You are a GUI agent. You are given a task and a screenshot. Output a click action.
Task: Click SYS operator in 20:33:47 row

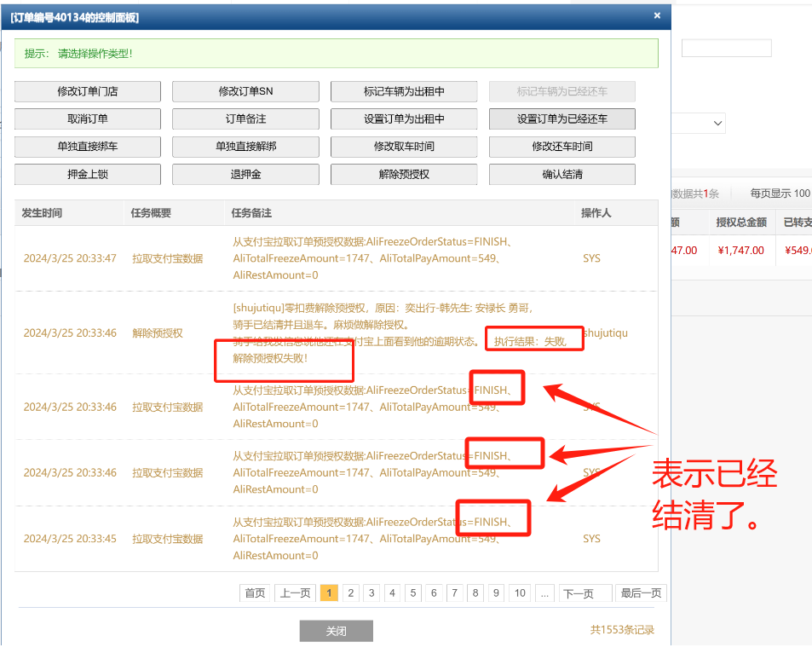coord(591,258)
